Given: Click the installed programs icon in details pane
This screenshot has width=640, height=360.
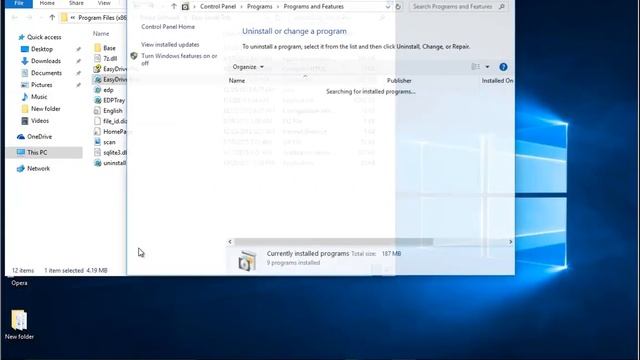Looking at the screenshot, I should point(247,260).
